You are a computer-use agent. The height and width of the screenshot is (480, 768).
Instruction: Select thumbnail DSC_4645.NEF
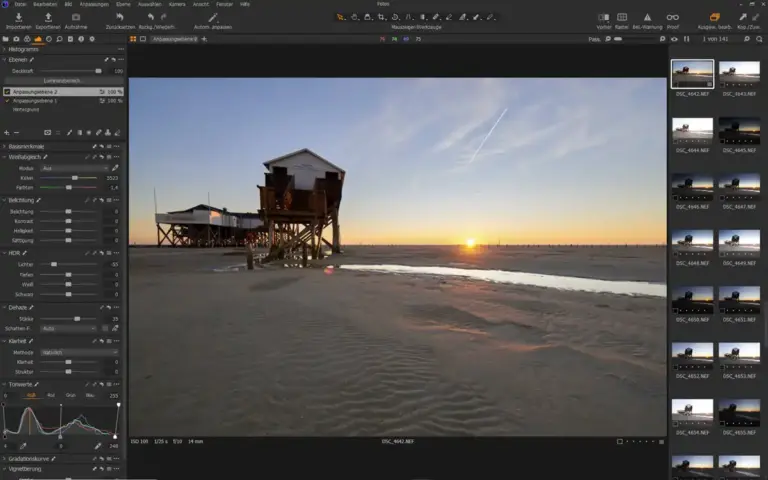pyautogui.click(x=739, y=131)
